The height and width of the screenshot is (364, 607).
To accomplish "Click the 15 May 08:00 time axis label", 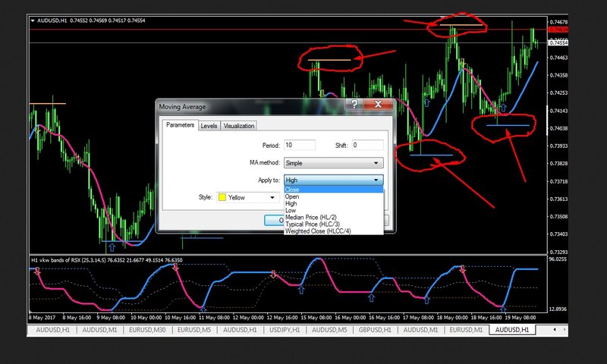I will pyautogui.click(x=316, y=318).
